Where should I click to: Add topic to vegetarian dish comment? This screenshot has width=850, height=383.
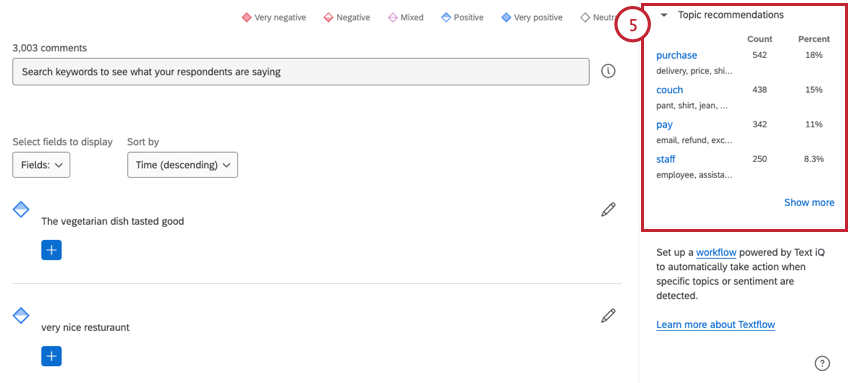pyautogui.click(x=51, y=250)
